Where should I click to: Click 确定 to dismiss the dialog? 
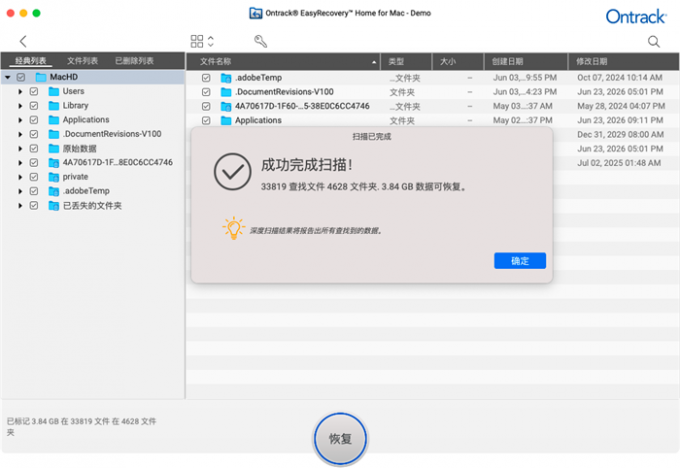520,261
